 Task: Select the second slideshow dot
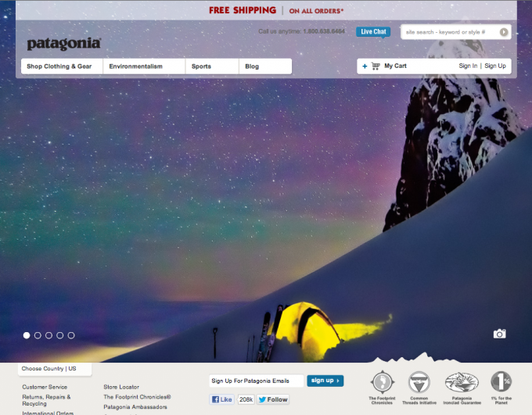coord(38,335)
